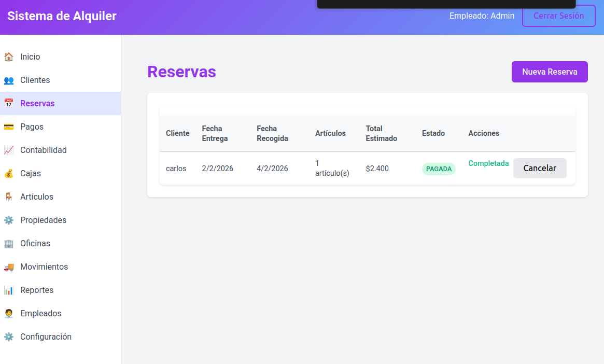The image size is (604, 364).
Task: Click the 4/2/2026 pickup date
Action: point(272,169)
